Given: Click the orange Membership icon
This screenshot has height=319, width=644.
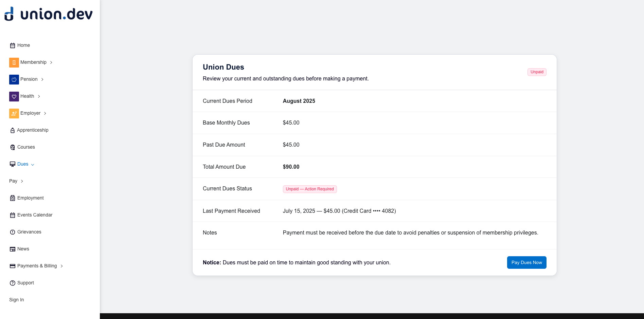Looking at the screenshot, I should [x=14, y=62].
